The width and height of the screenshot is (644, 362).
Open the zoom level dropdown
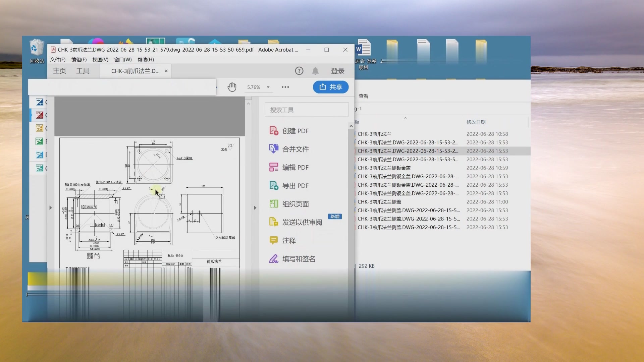(x=268, y=87)
